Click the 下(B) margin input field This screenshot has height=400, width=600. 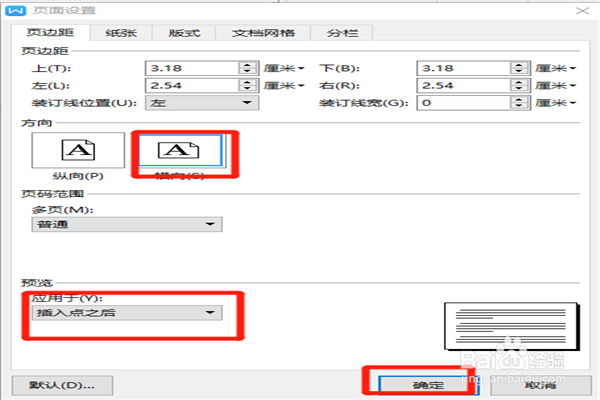click(x=464, y=68)
